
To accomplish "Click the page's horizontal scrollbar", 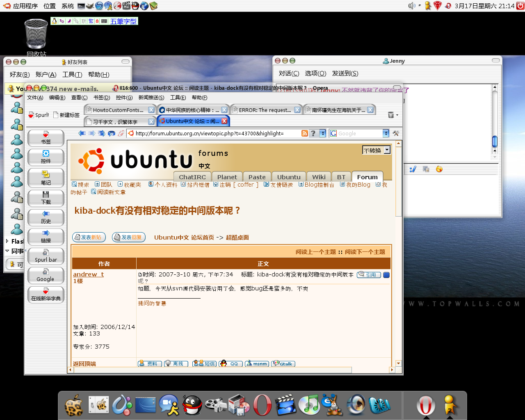I will (212, 370).
